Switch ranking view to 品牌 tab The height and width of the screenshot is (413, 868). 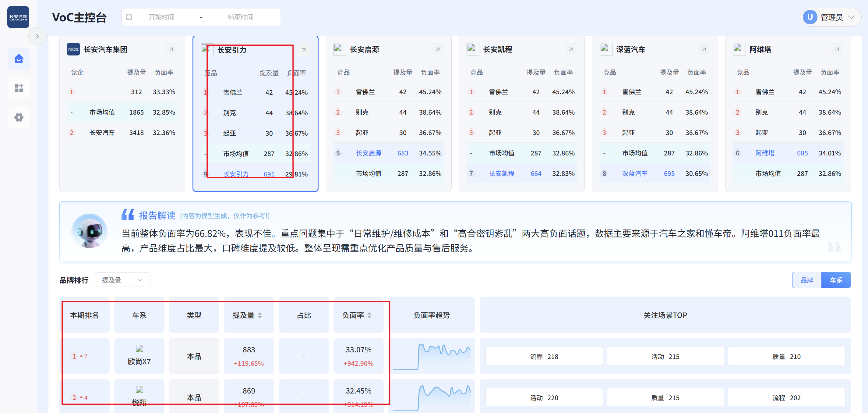click(807, 280)
